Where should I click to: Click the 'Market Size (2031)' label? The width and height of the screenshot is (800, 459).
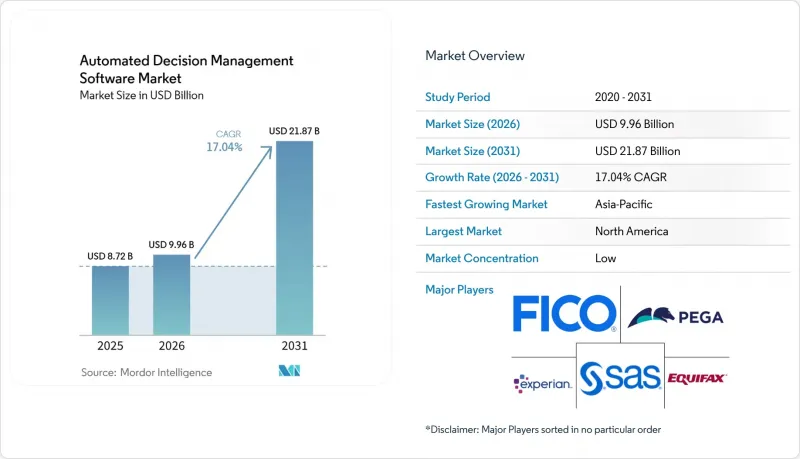point(472,151)
